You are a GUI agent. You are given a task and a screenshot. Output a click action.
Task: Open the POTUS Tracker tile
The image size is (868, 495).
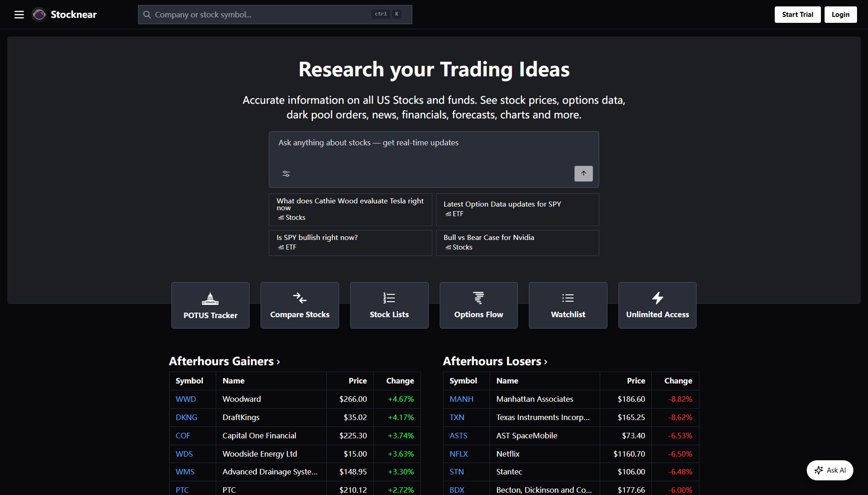(x=210, y=305)
